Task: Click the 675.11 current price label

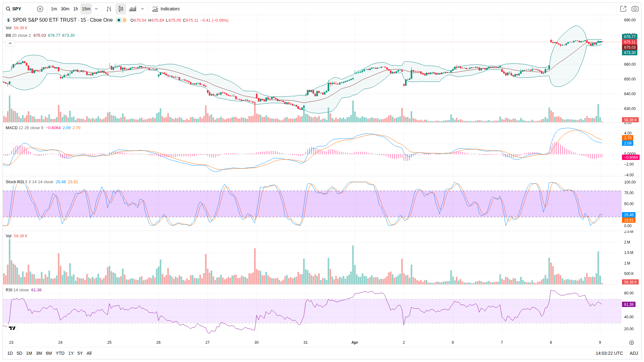Action: (x=630, y=42)
